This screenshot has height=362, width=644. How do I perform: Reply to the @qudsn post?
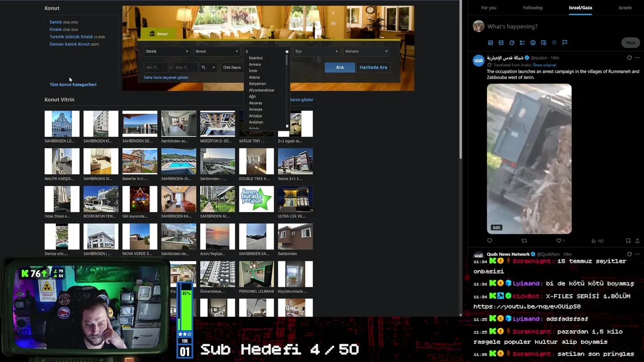click(490, 241)
